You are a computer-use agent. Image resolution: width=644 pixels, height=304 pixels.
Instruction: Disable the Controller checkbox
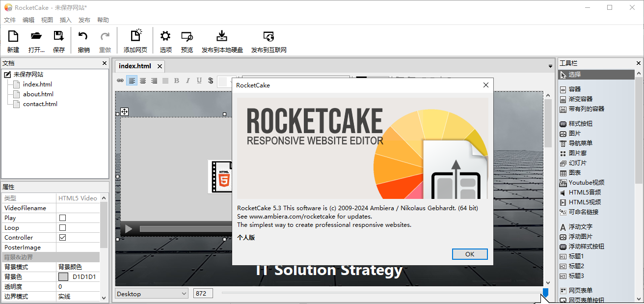pyautogui.click(x=61, y=237)
